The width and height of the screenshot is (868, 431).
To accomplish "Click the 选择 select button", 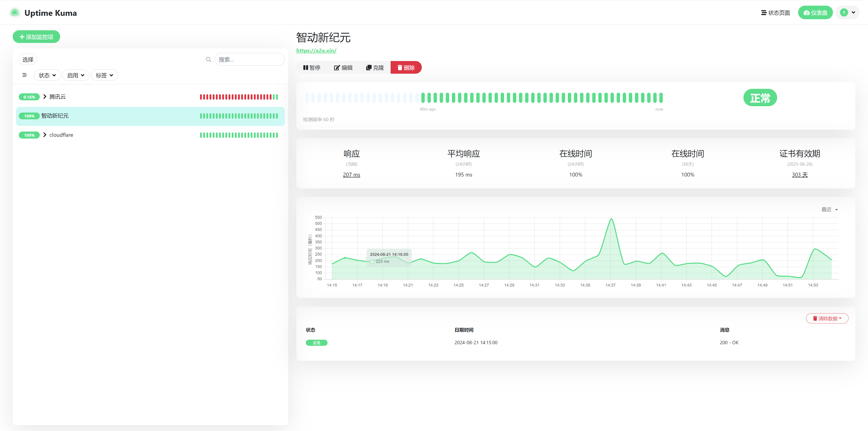I will pyautogui.click(x=28, y=60).
